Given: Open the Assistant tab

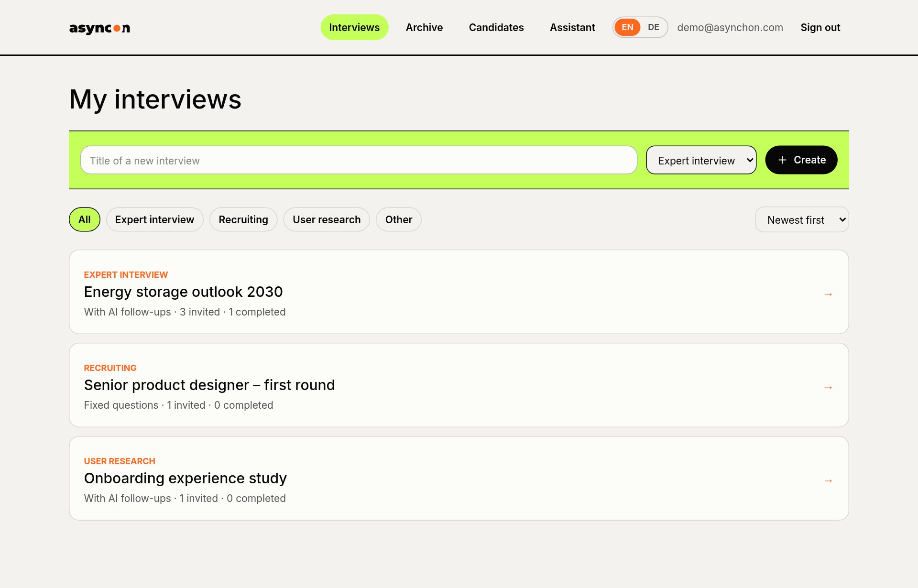Looking at the screenshot, I should [x=572, y=27].
